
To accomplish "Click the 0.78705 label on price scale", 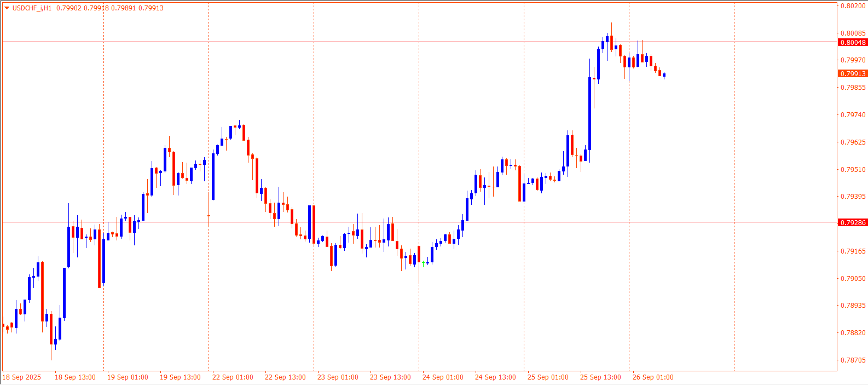I will pyautogui.click(x=853, y=360).
